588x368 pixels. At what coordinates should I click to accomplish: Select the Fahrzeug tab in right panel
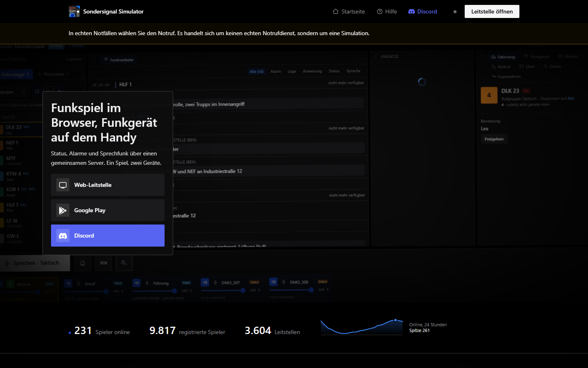pyautogui.click(x=503, y=57)
